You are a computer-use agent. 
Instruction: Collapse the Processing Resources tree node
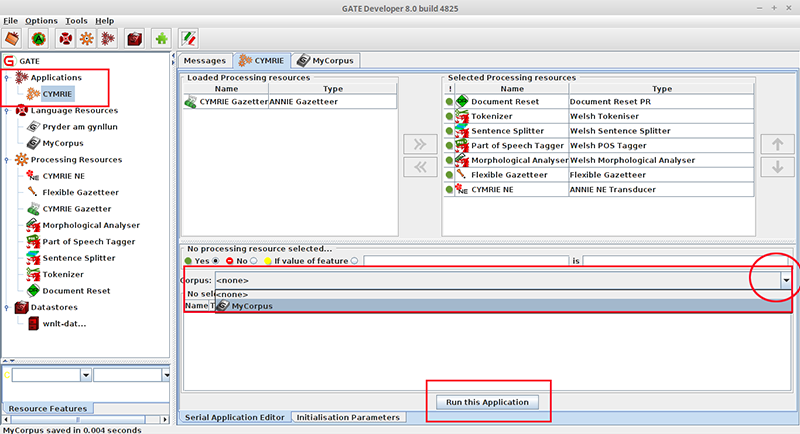7,160
